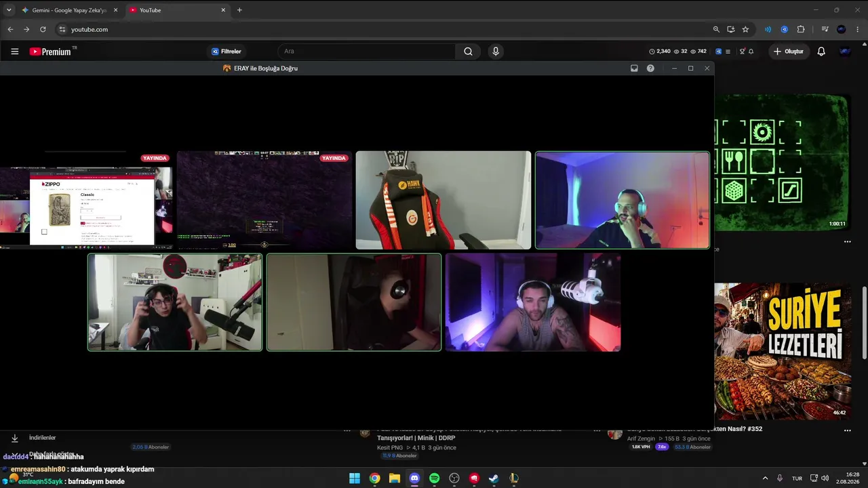
Task: Open the taskbar clock and calendar
Action: coord(848,478)
